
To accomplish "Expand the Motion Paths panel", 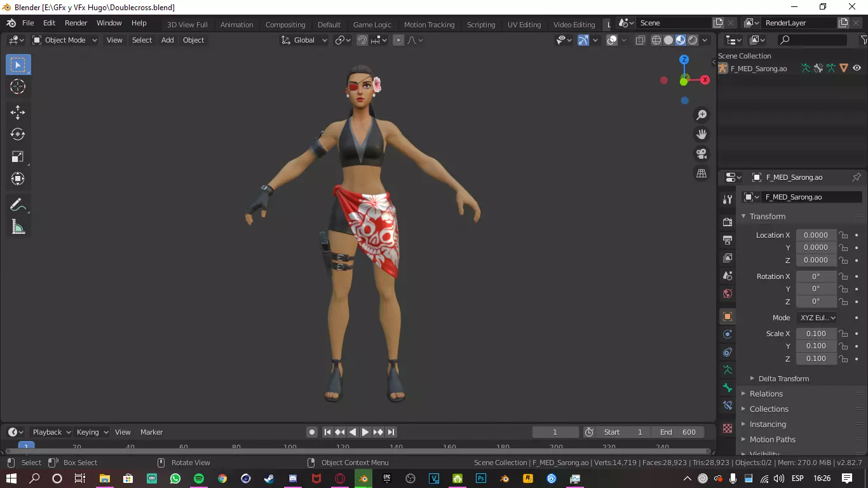I will (x=772, y=440).
